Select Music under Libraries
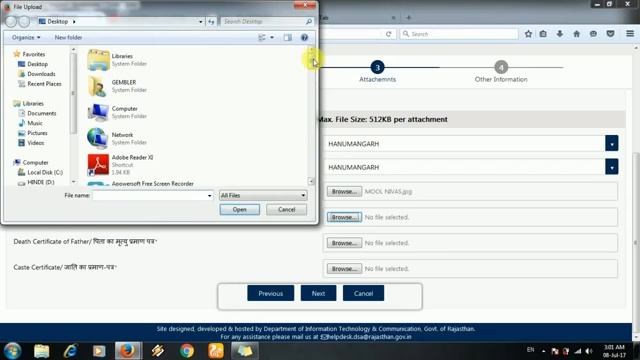Image resolution: width=640 pixels, height=360 pixels. pyautogui.click(x=30, y=123)
